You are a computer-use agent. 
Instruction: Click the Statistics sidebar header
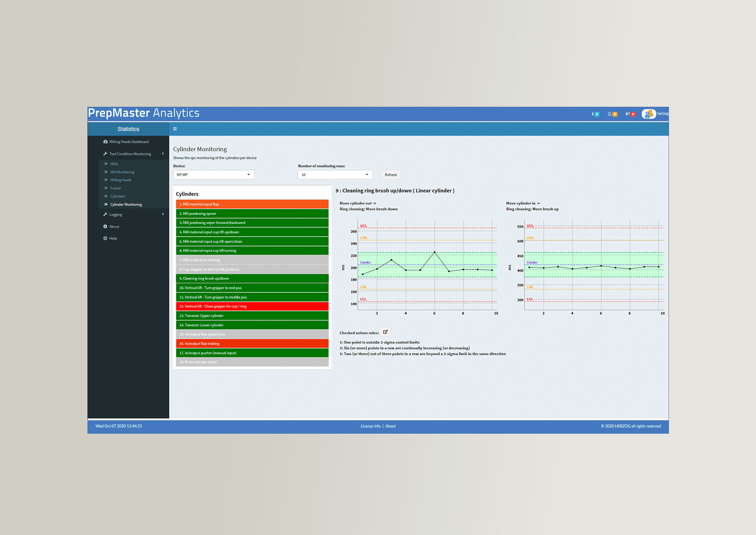[x=128, y=129]
